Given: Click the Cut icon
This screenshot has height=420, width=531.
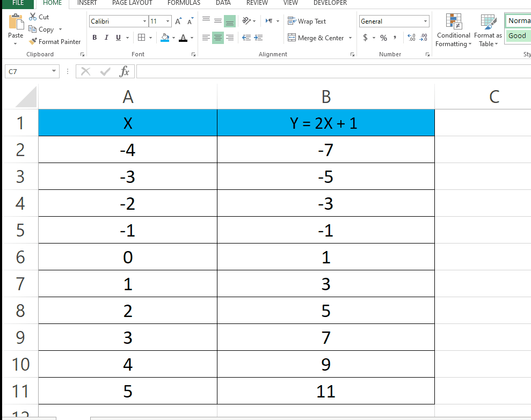Looking at the screenshot, I should tap(39, 17).
